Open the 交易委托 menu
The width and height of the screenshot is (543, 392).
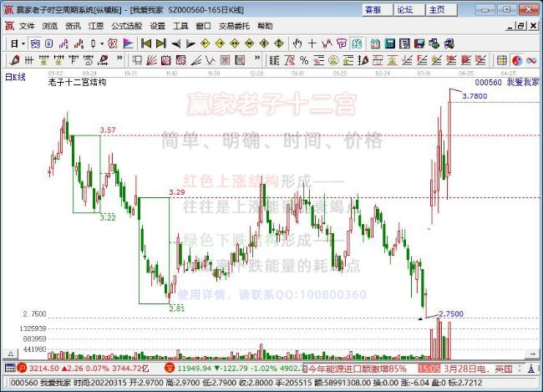tap(234, 26)
